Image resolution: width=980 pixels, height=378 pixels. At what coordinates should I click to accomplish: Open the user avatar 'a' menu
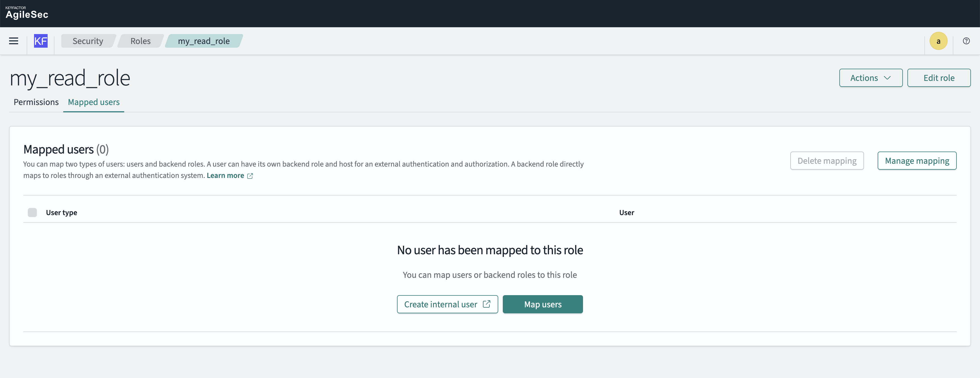[938, 41]
